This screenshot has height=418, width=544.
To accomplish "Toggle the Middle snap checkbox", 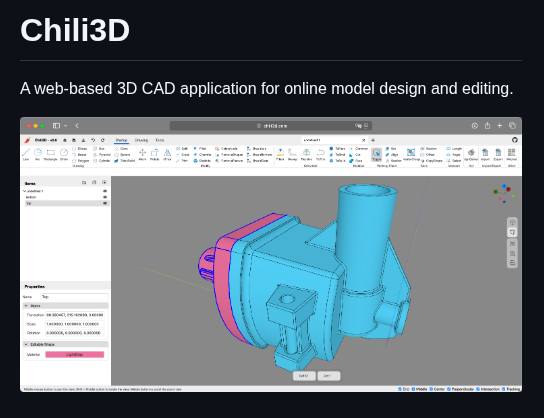I will (x=414, y=389).
